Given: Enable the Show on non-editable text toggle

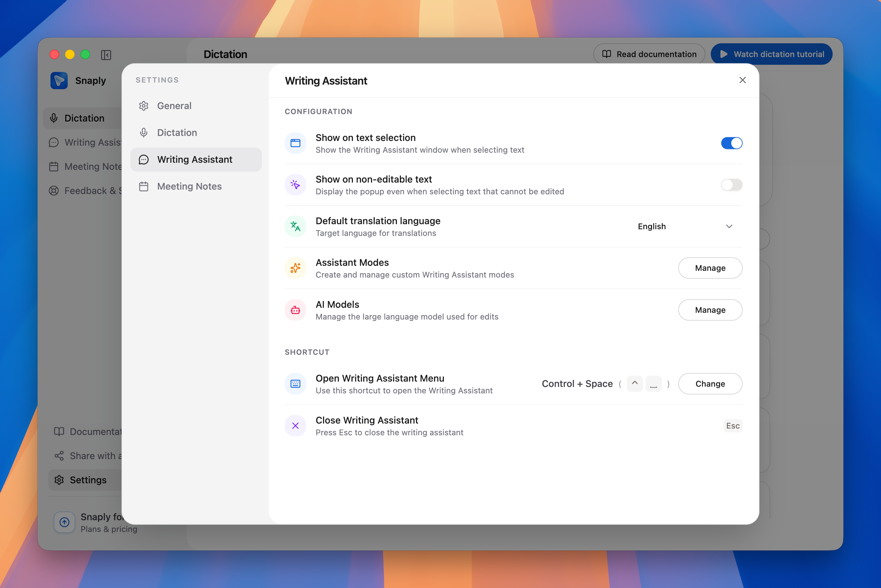Looking at the screenshot, I should (x=731, y=185).
